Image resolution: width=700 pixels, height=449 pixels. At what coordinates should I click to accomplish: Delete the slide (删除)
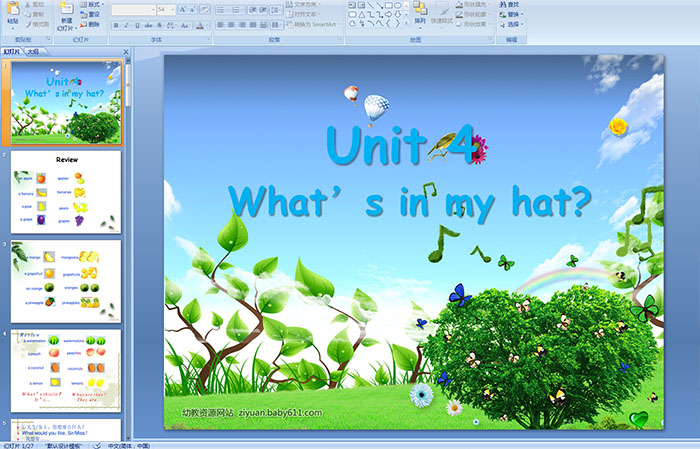[90, 24]
